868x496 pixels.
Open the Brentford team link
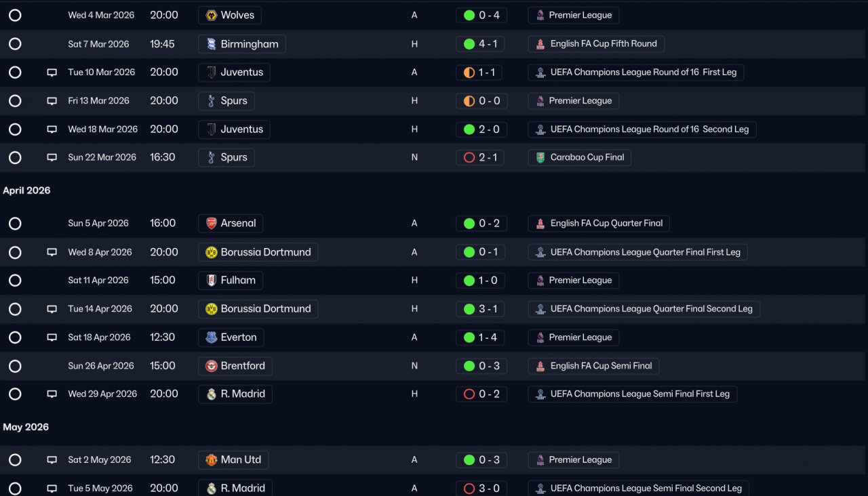235,366
